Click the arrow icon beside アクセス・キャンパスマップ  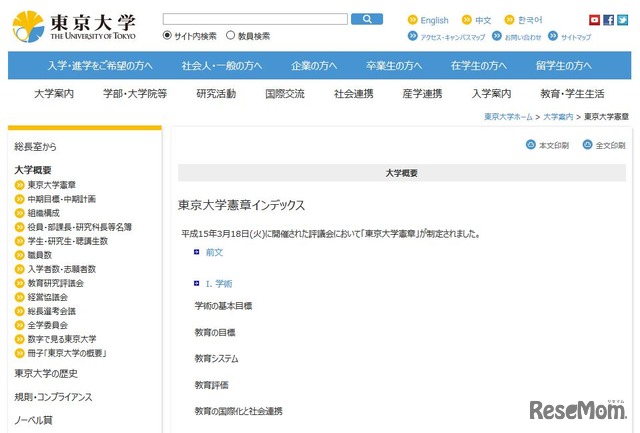[413, 36]
